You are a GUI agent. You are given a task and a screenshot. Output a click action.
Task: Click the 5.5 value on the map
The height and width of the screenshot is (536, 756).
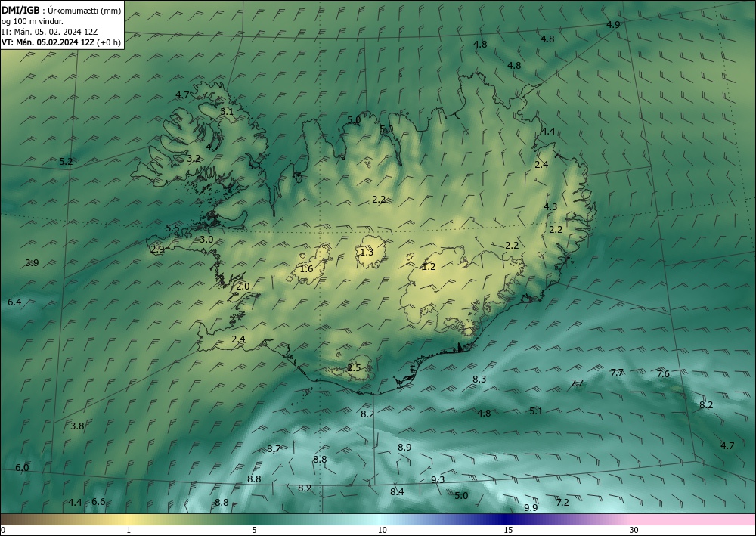(x=172, y=228)
